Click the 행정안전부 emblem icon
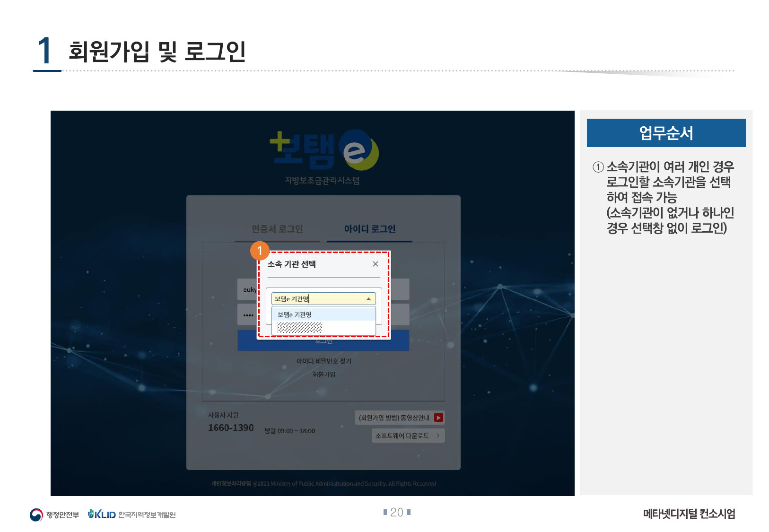This screenshot has height=532, width=769. click(x=36, y=515)
